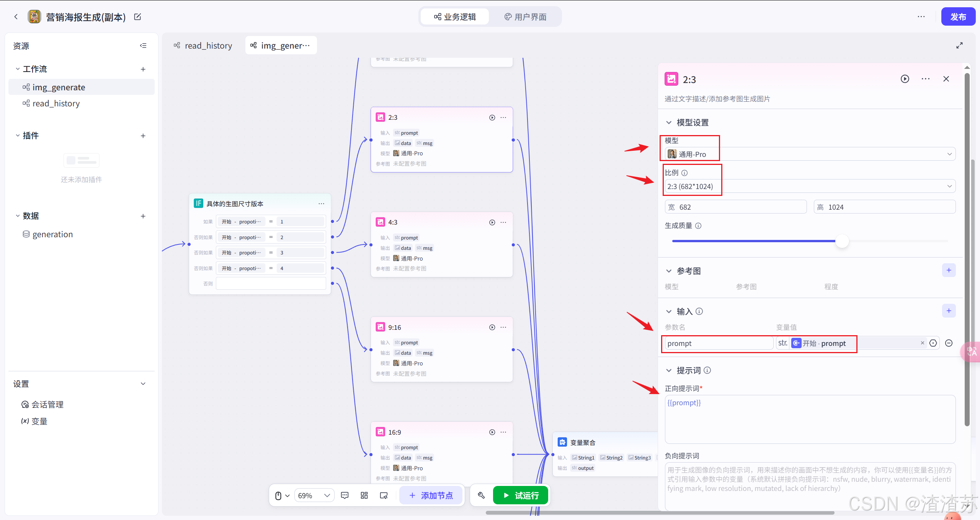Click the 试运行 test run button
This screenshot has height=520, width=980.
pos(521,496)
